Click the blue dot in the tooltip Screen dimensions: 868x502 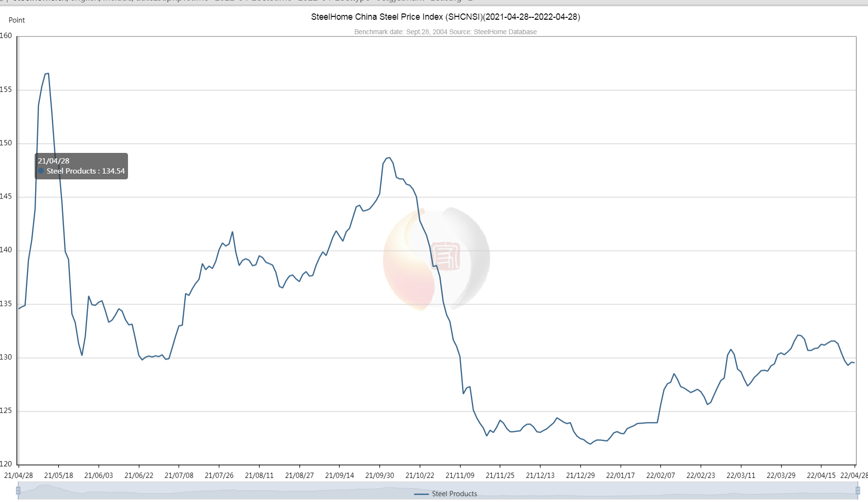41,171
